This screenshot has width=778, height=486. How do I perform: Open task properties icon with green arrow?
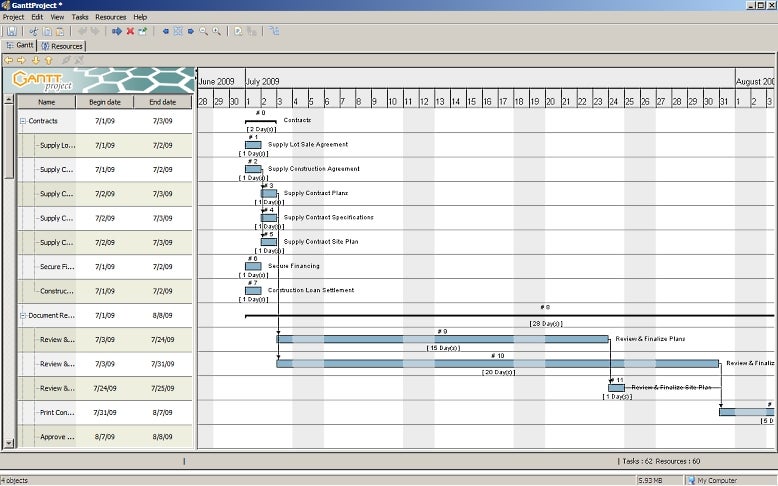coord(143,31)
